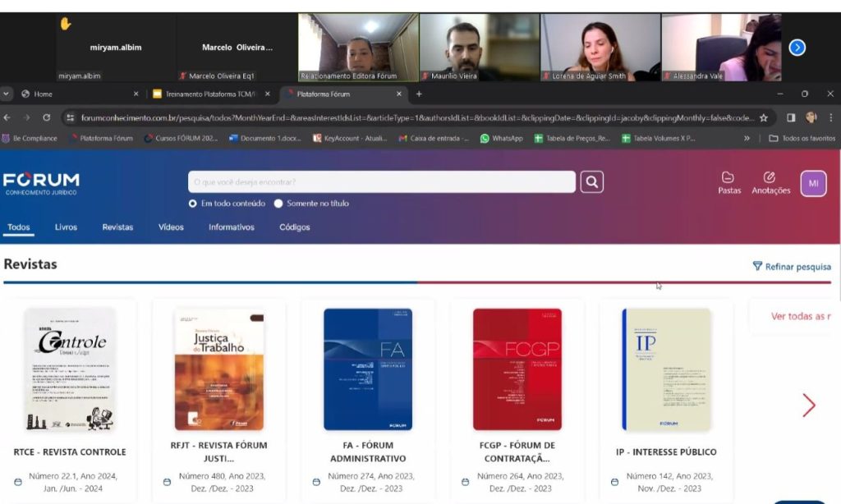Open FA - Fórum Administrativo title
The image size is (841, 504).
pos(368,452)
